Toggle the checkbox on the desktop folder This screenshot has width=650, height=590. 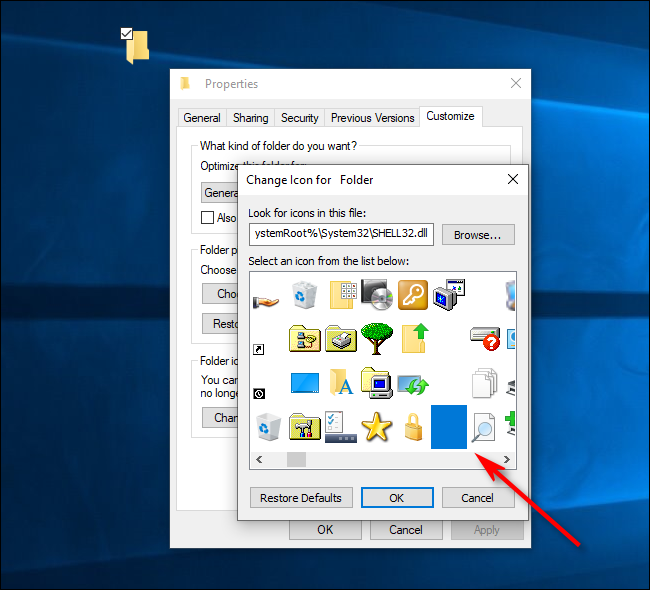(126, 33)
